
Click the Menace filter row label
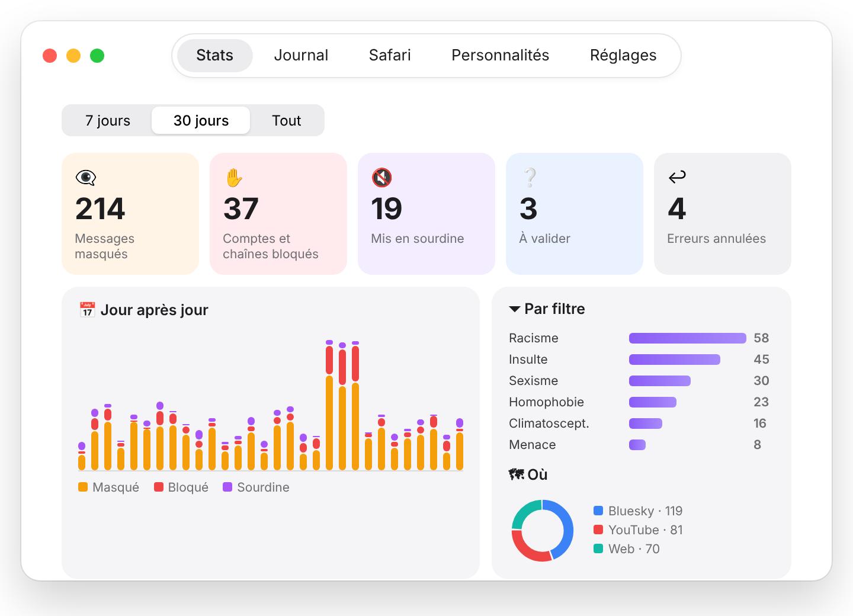point(532,445)
